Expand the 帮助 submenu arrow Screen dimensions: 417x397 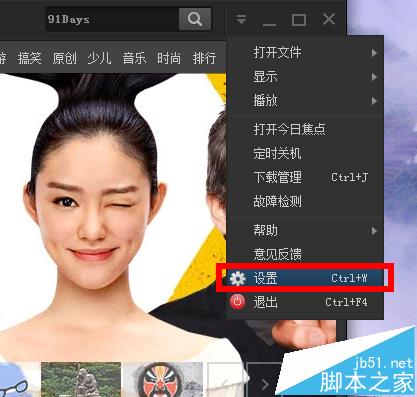point(374,231)
